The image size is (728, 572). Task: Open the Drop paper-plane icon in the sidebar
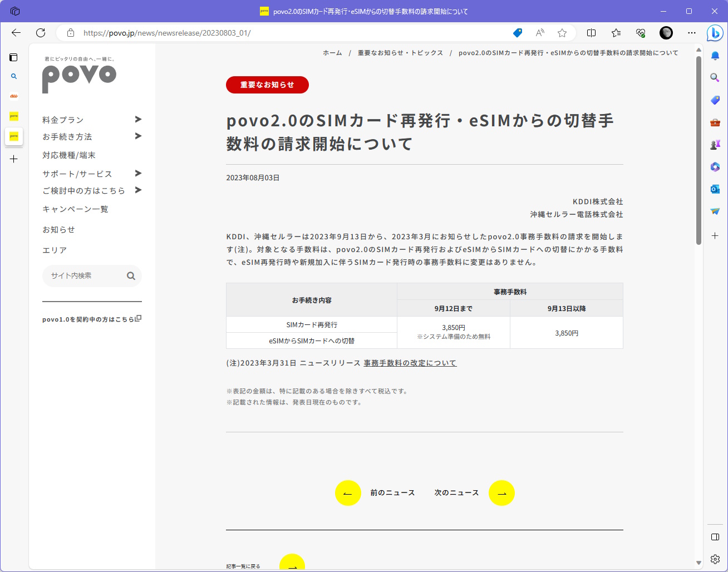pos(715,211)
